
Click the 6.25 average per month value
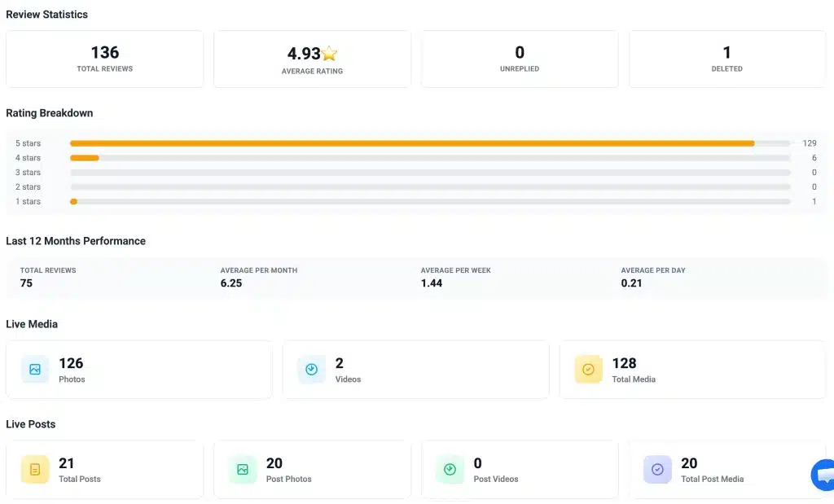231,283
